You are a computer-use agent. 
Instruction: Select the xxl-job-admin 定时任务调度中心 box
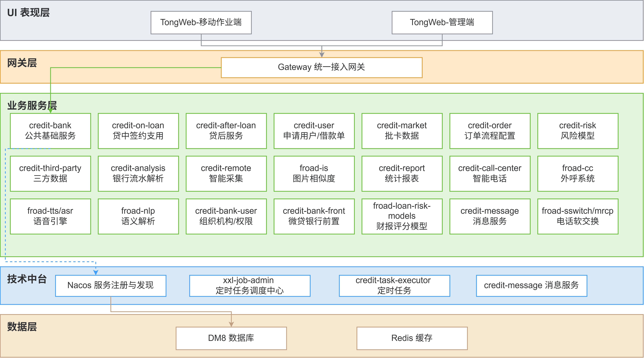[x=250, y=286]
